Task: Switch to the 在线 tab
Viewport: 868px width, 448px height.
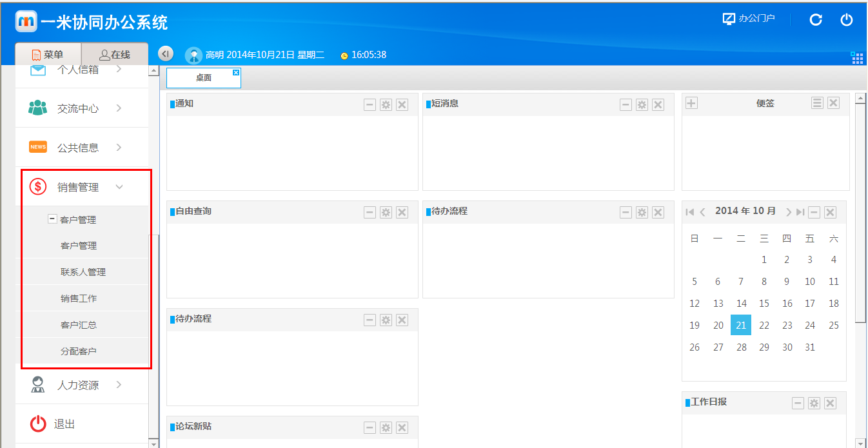Action: 115,55
